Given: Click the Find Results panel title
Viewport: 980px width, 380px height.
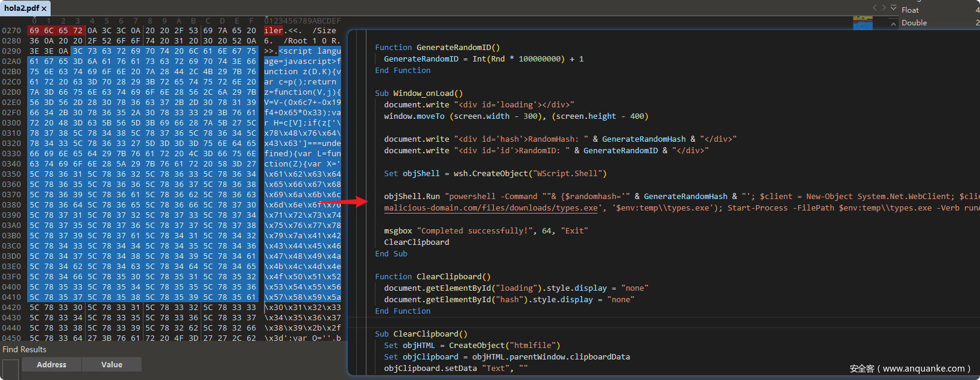Looking at the screenshot, I should coord(24,349).
